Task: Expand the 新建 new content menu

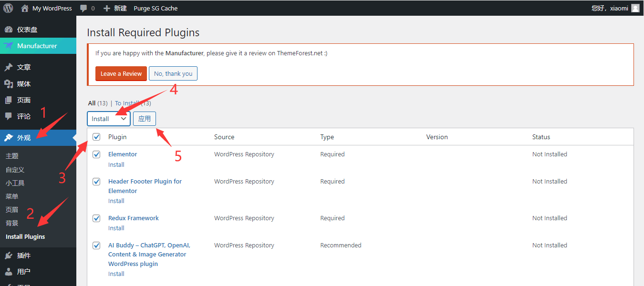Action: pos(115,8)
